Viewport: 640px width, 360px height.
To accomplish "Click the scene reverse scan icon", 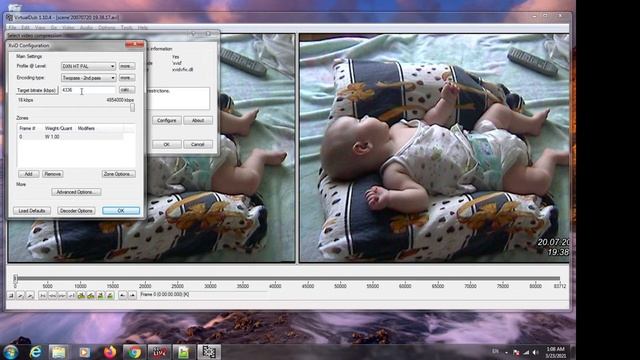I will click(100, 295).
